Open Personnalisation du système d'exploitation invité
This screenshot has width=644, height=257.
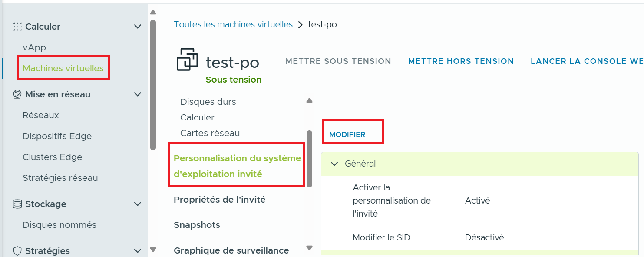pos(237,166)
